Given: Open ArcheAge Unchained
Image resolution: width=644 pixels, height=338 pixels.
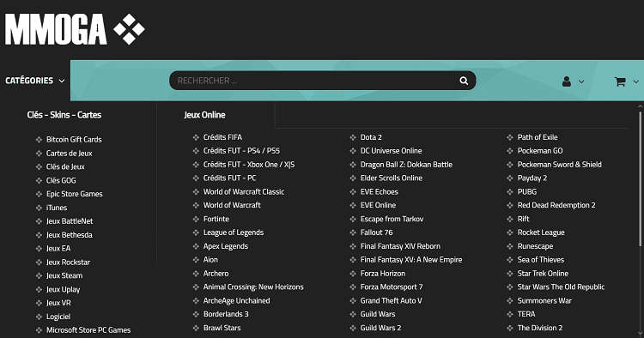Looking at the screenshot, I should [237, 300].
